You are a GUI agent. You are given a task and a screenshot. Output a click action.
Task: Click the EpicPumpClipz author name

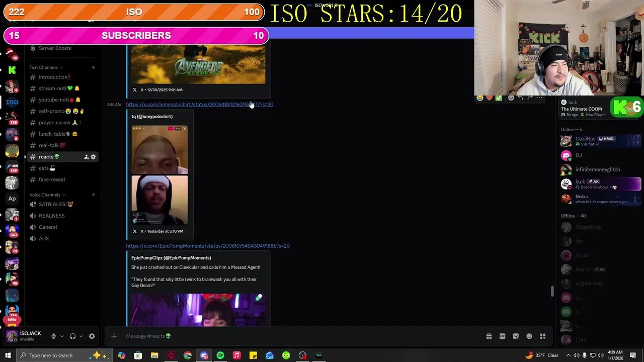click(x=171, y=258)
